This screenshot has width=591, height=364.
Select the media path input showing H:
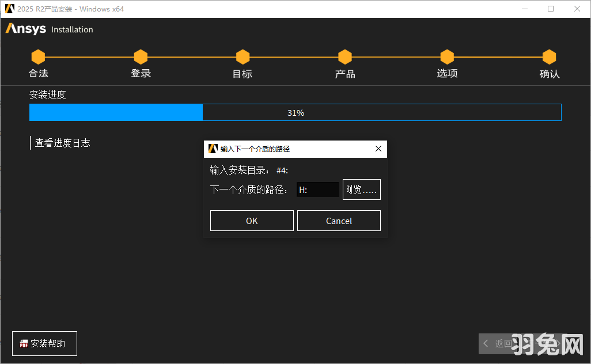(318, 189)
